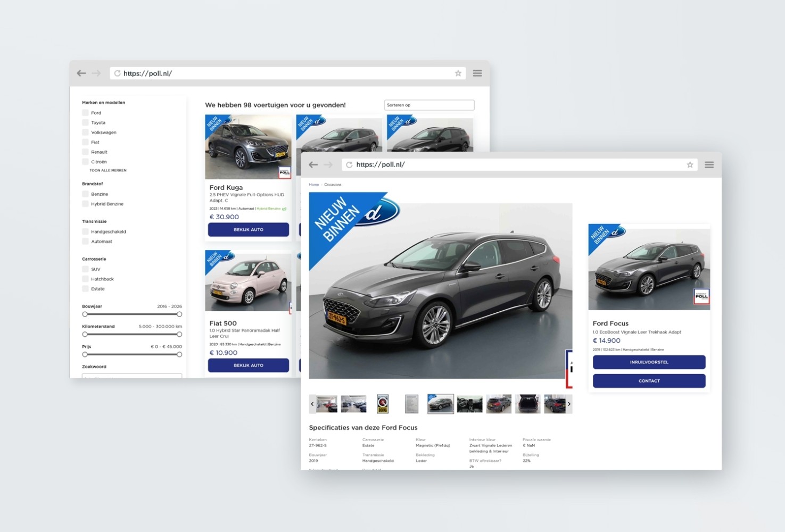
Task: Click back arrow in the listing window
Action: (81, 73)
